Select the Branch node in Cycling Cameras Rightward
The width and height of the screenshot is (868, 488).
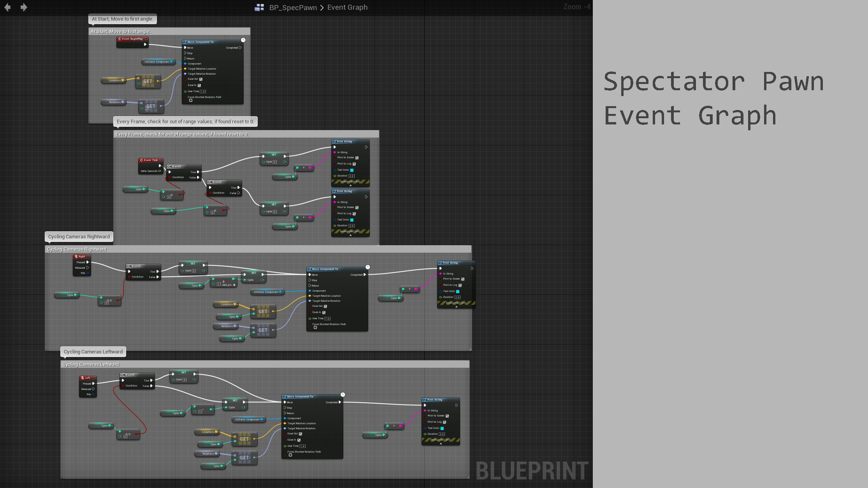[x=143, y=271]
